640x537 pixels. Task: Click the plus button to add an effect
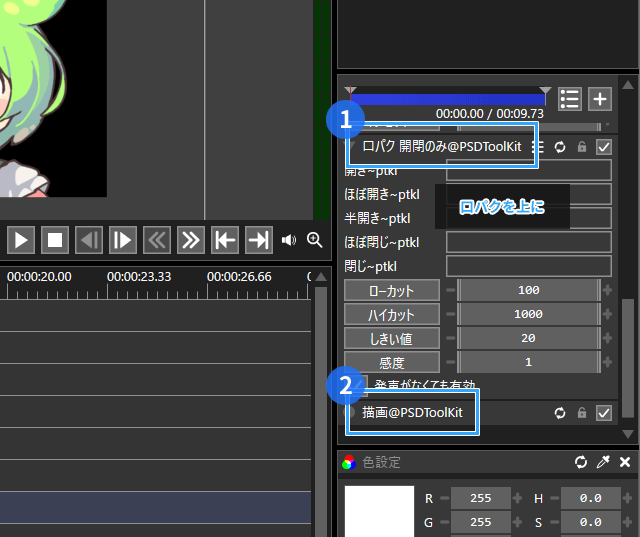click(599, 98)
